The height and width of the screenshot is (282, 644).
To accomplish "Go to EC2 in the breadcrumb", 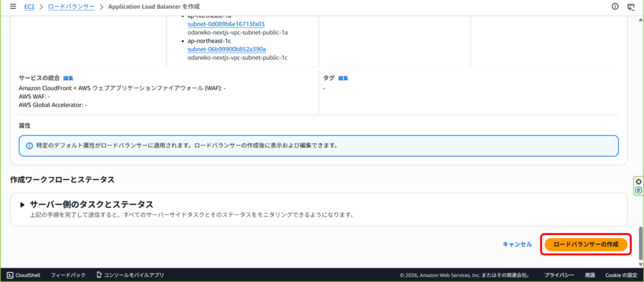I will pyautogui.click(x=29, y=6).
